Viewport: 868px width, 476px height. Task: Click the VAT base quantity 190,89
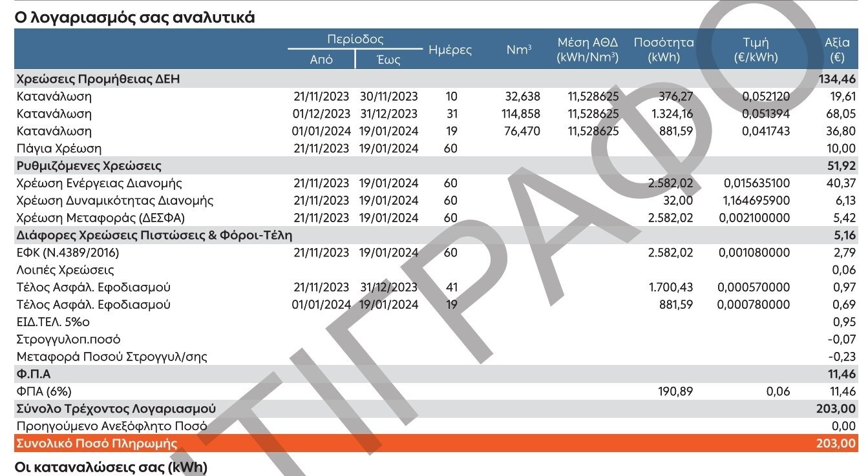pyautogui.click(x=675, y=391)
